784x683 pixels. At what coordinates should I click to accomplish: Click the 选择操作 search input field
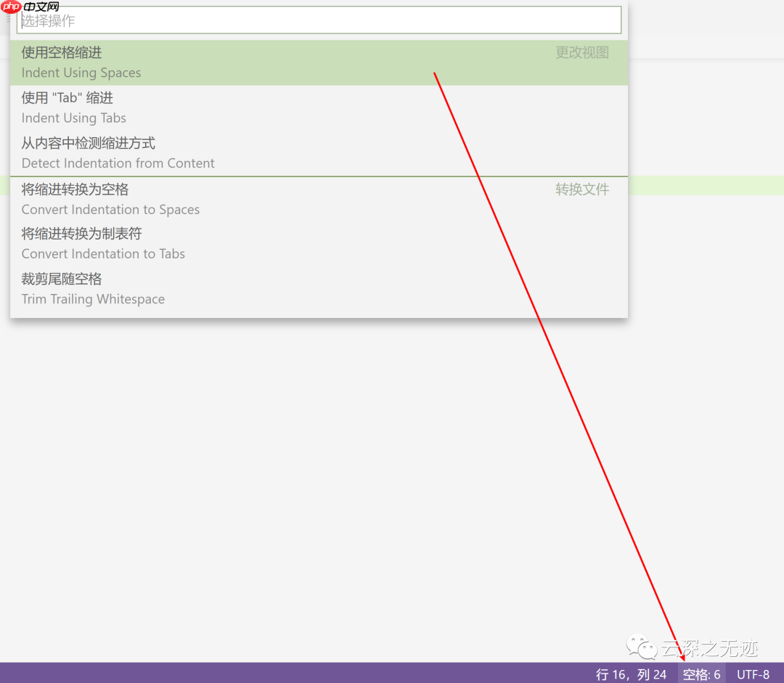319,20
